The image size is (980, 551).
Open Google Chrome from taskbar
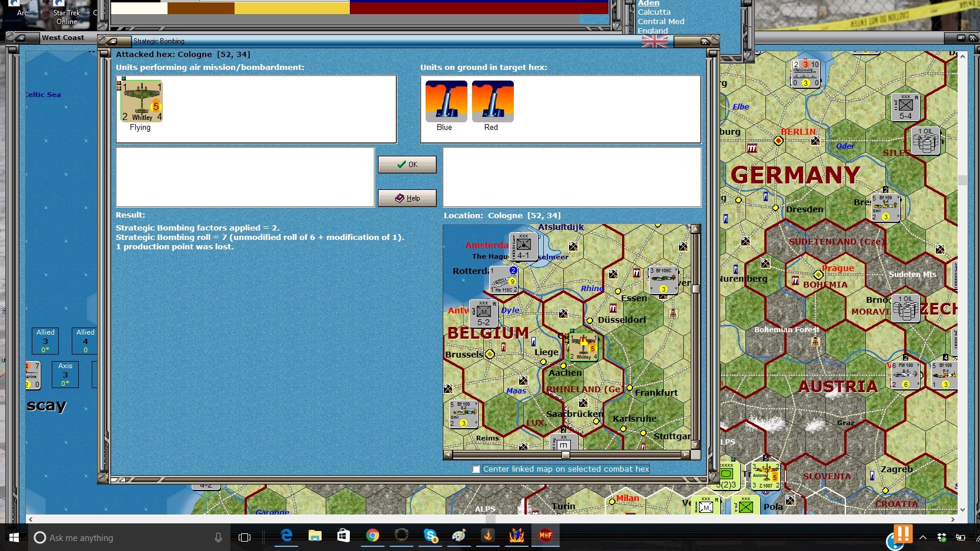point(372,536)
